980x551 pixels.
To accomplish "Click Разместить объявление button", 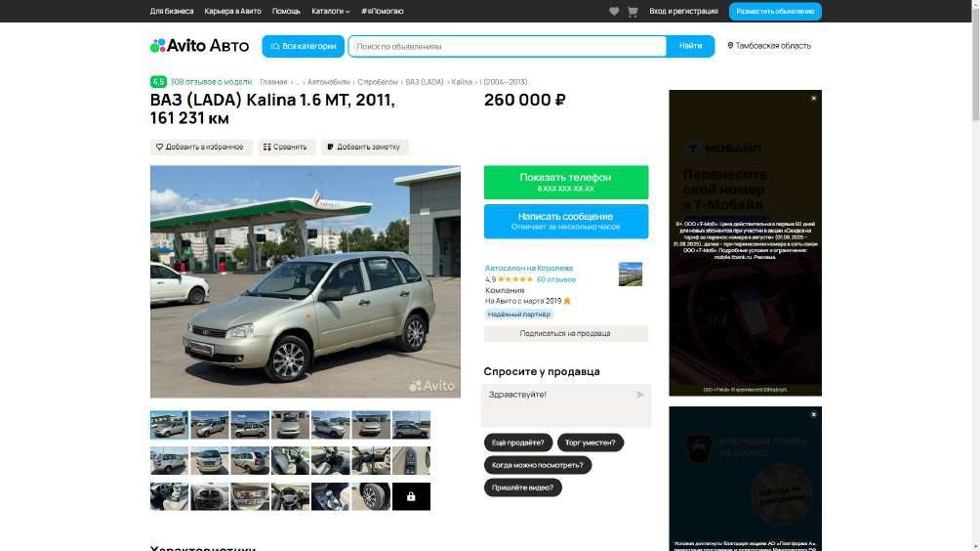I will (x=775, y=12).
